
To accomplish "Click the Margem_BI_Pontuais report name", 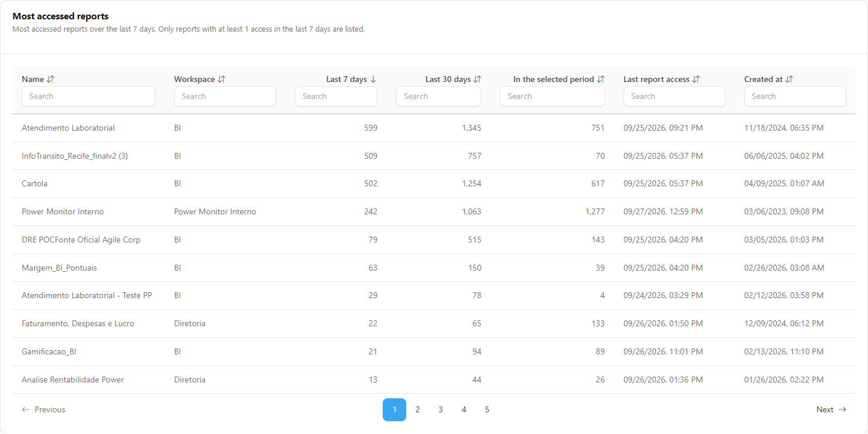I will pos(59,268).
